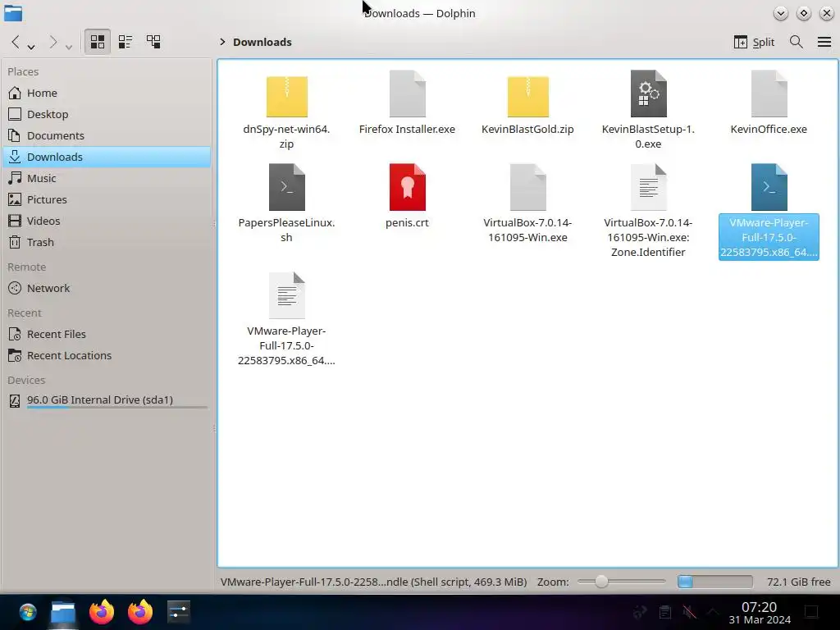Click the show desktop button
Screen dimensions: 840x630
click(811, 612)
